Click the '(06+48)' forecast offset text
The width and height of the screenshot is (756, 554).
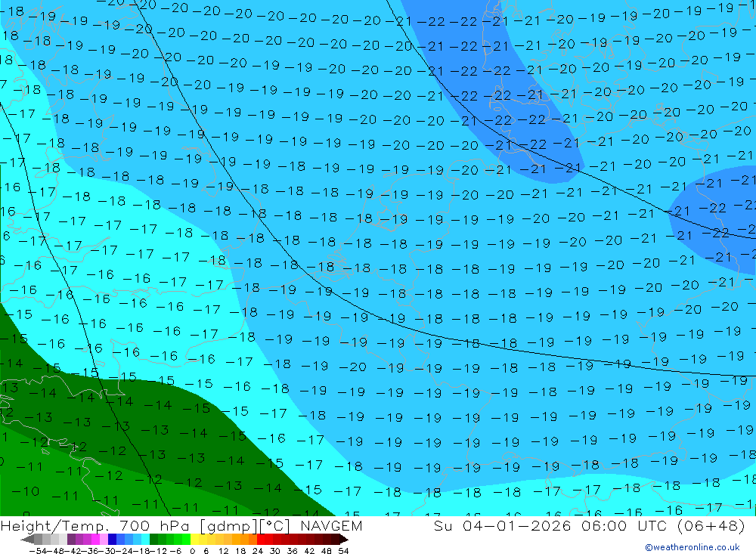click(x=711, y=526)
